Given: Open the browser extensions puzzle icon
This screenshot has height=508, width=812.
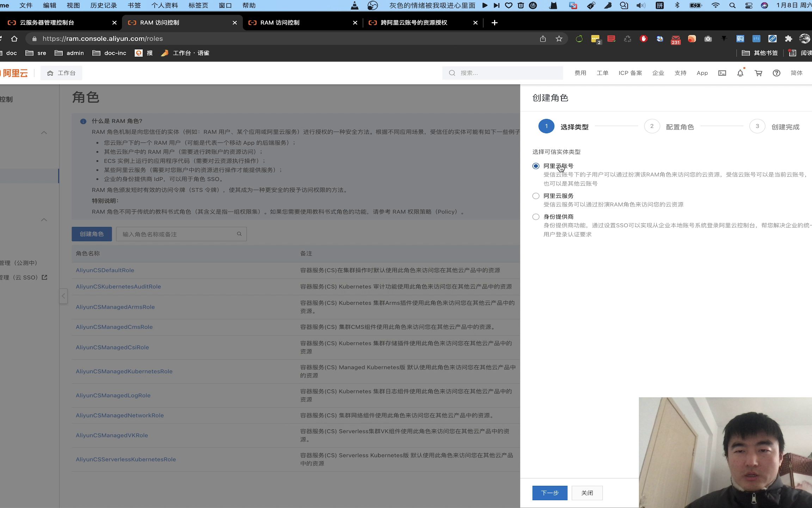Looking at the screenshot, I should 788,39.
